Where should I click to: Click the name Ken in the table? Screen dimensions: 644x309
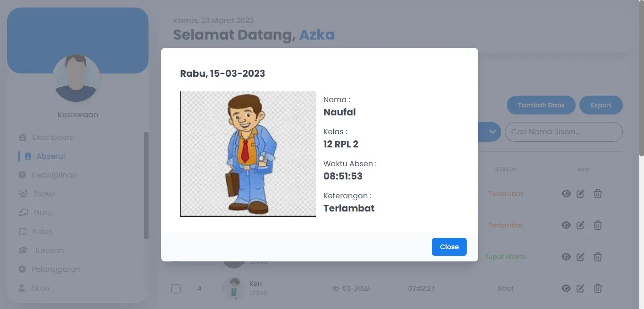[x=256, y=284]
